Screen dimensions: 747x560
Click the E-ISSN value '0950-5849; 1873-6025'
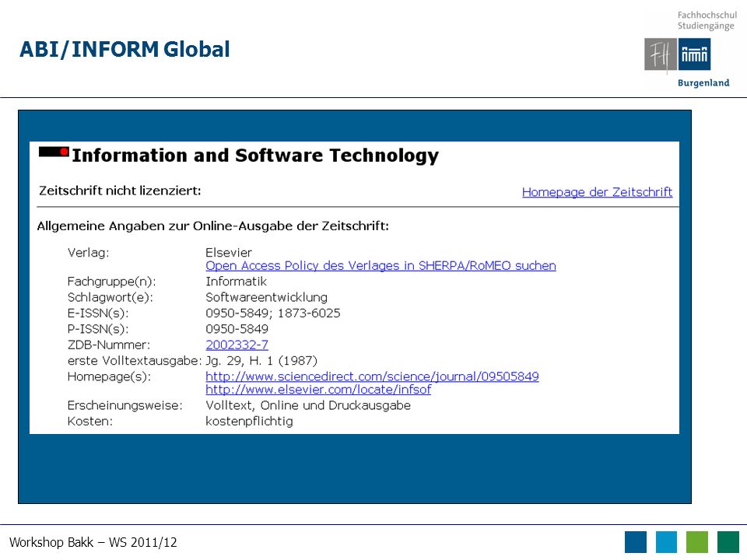tap(273, 313)
